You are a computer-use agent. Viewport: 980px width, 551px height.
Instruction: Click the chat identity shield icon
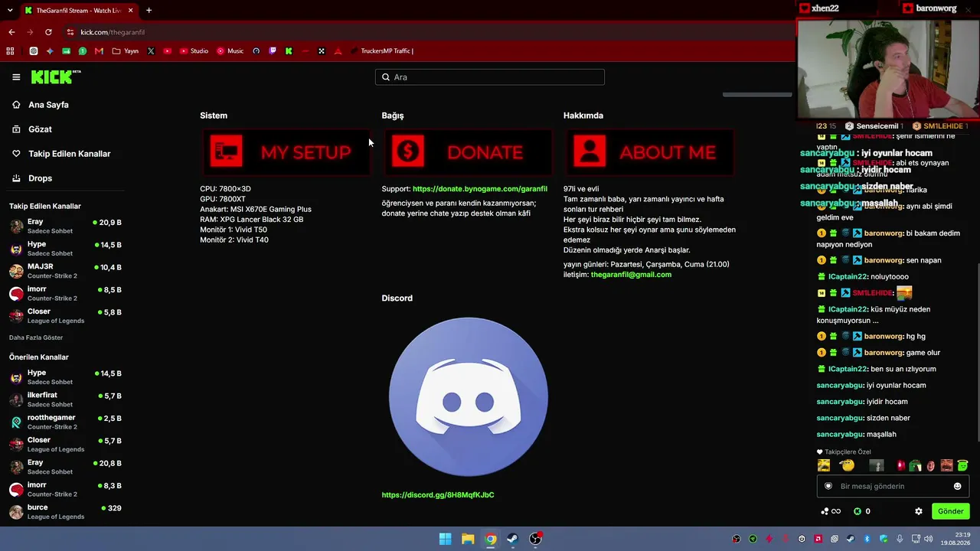pyautogui.click(x=828, y=486)
